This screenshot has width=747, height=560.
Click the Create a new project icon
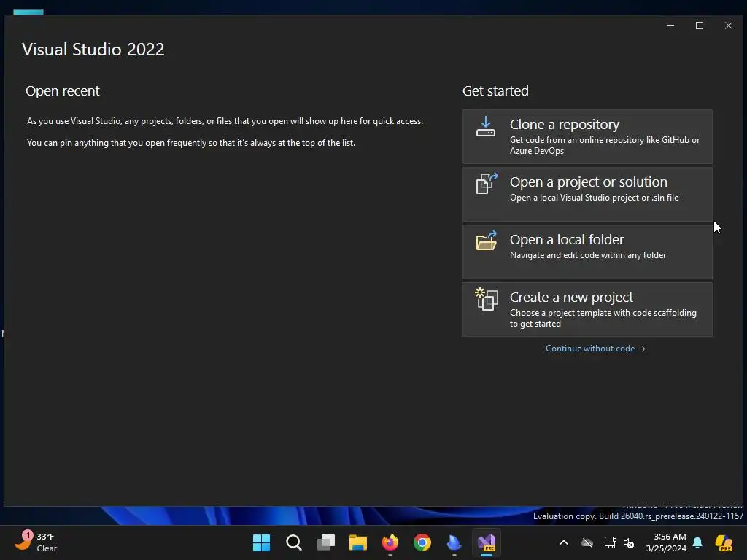click(x=487, y=299)
